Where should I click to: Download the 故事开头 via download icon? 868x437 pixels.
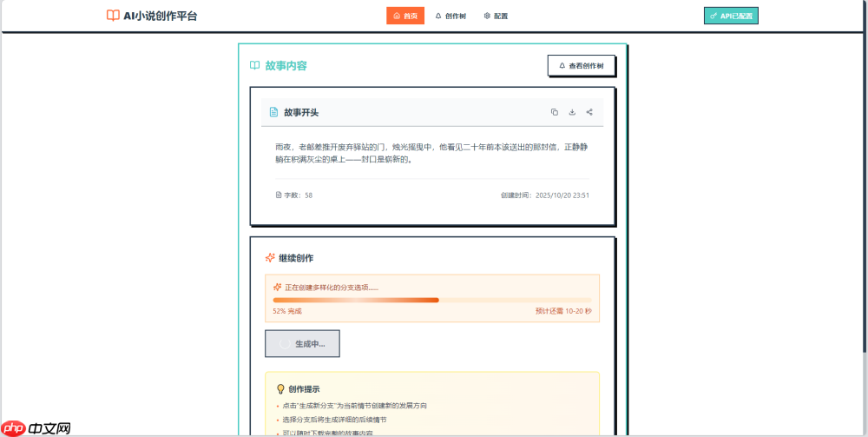(x=572, y=112)
